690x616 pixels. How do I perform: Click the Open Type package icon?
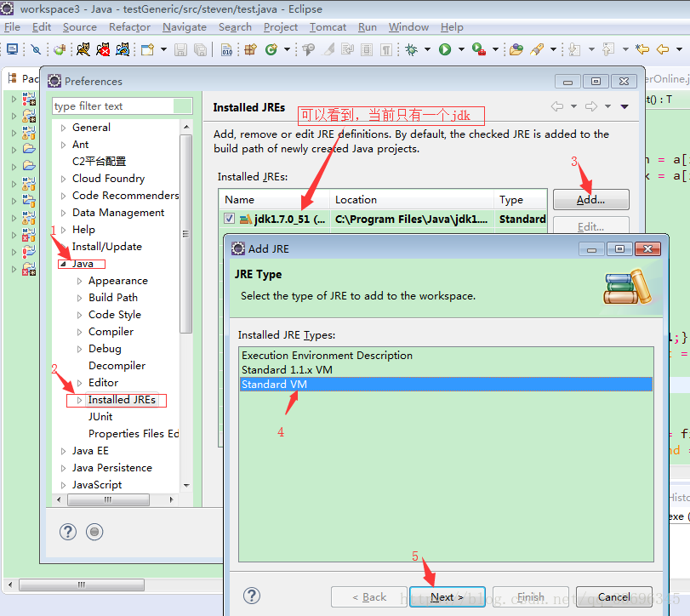251,49
